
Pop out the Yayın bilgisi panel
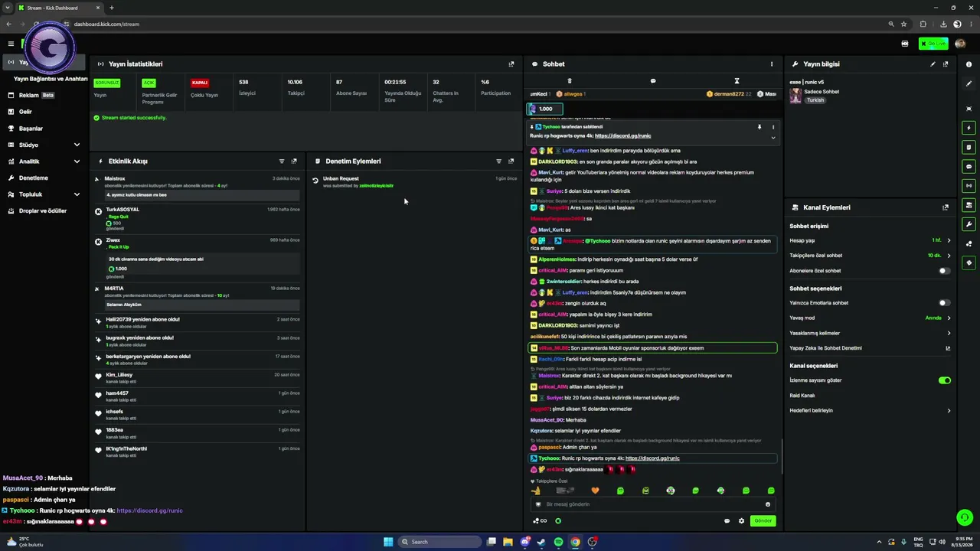coord(946,64)
